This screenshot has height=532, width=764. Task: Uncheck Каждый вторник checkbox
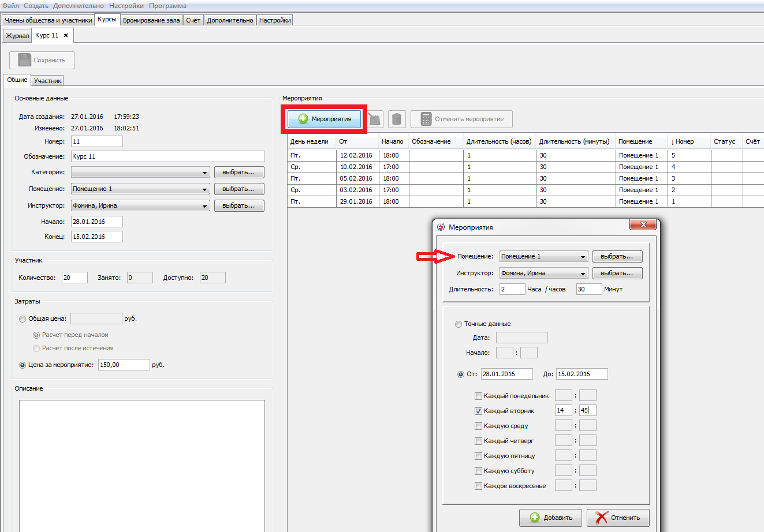tap(478, 411)
